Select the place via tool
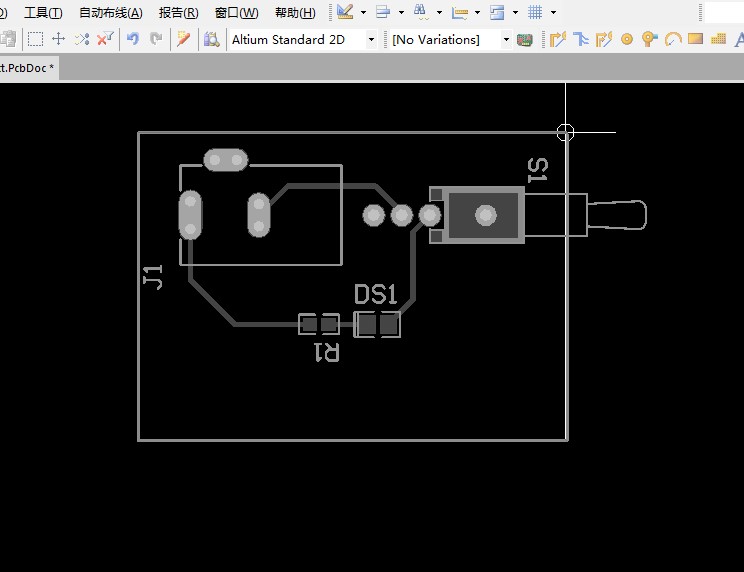This screenshot has height=572, width=744. click(x=649, y=39)
